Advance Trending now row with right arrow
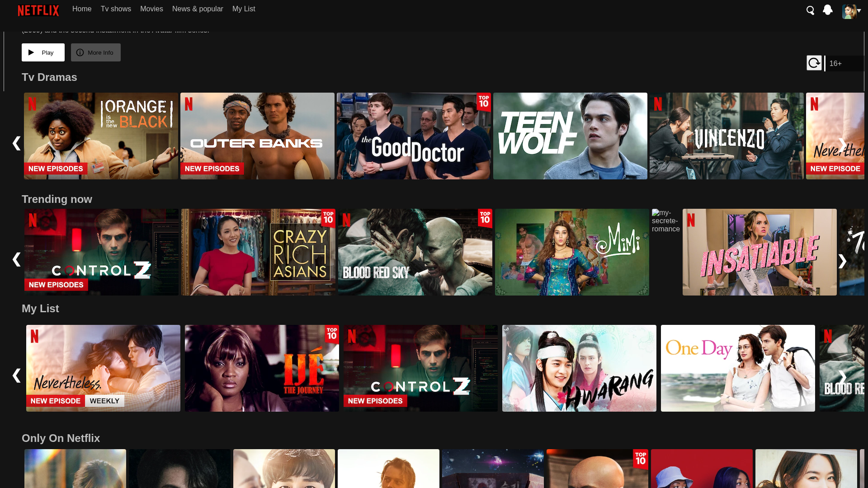The image size is (868, 488). pyautogui.click(x=842, y=261)
